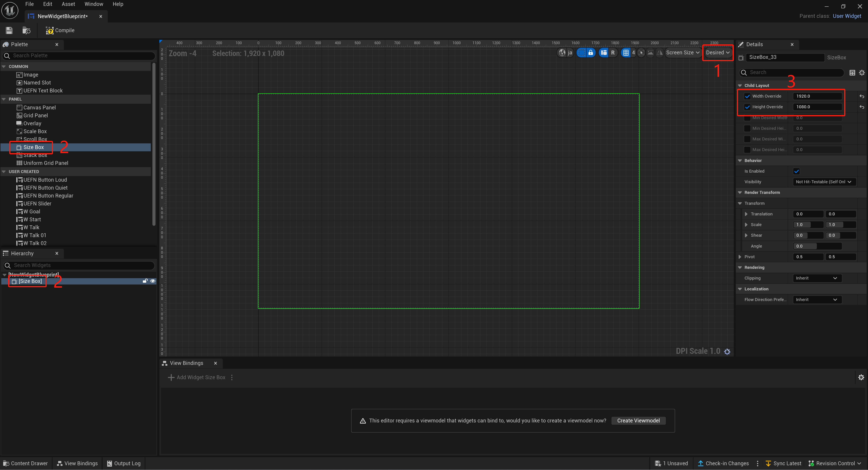
Task: Click the Browse to asset icon
Action: tap(26, 30)
